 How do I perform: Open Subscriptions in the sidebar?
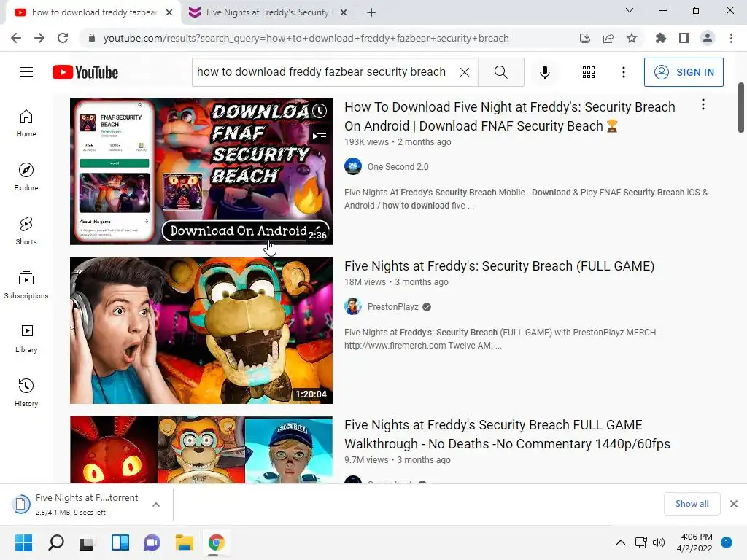tap(26, 285)
